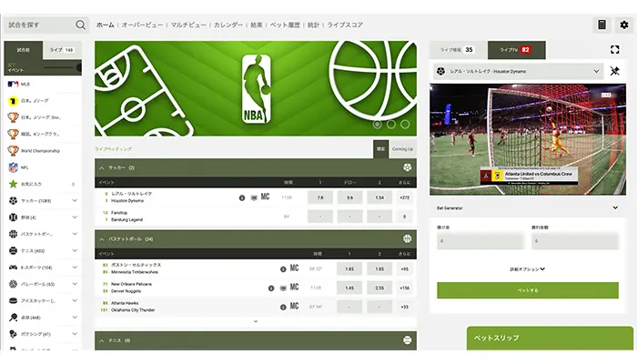Click the green ベットする button

[x=528, y=290]
